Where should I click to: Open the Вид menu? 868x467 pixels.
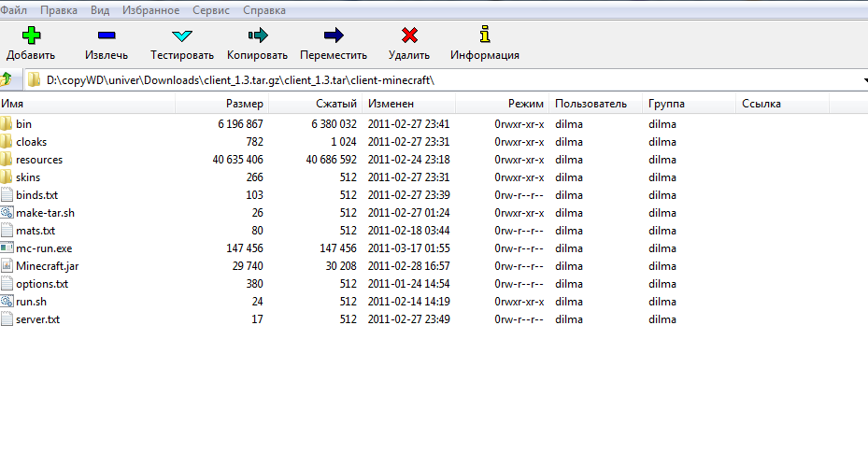point(100,10)
